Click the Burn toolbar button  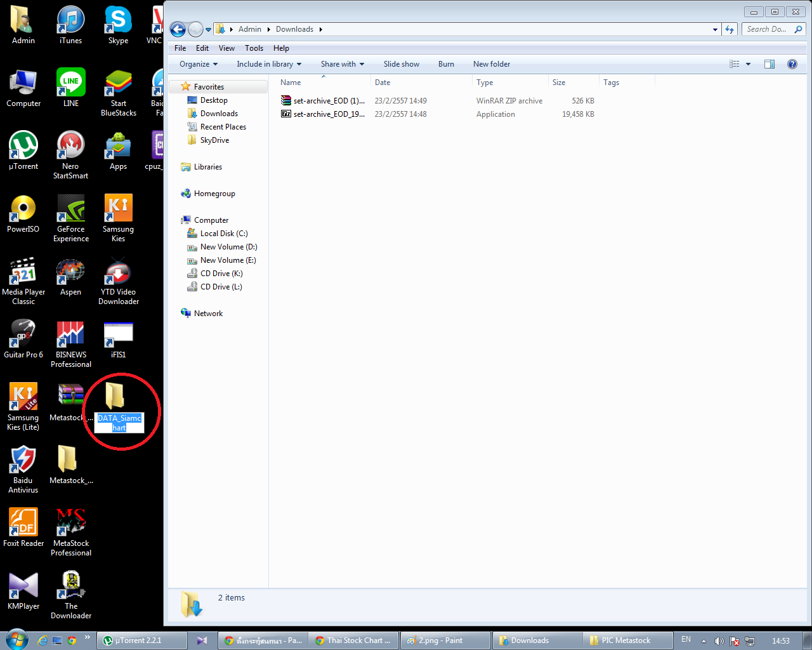click(x=446, y=64)
